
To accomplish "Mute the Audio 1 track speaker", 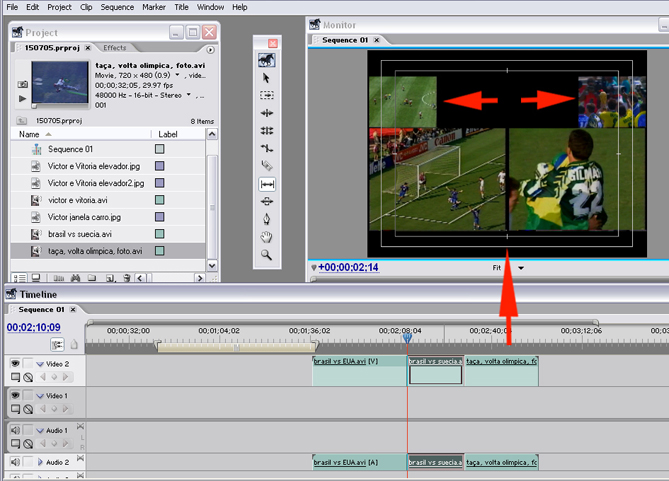I will [15, 430].
